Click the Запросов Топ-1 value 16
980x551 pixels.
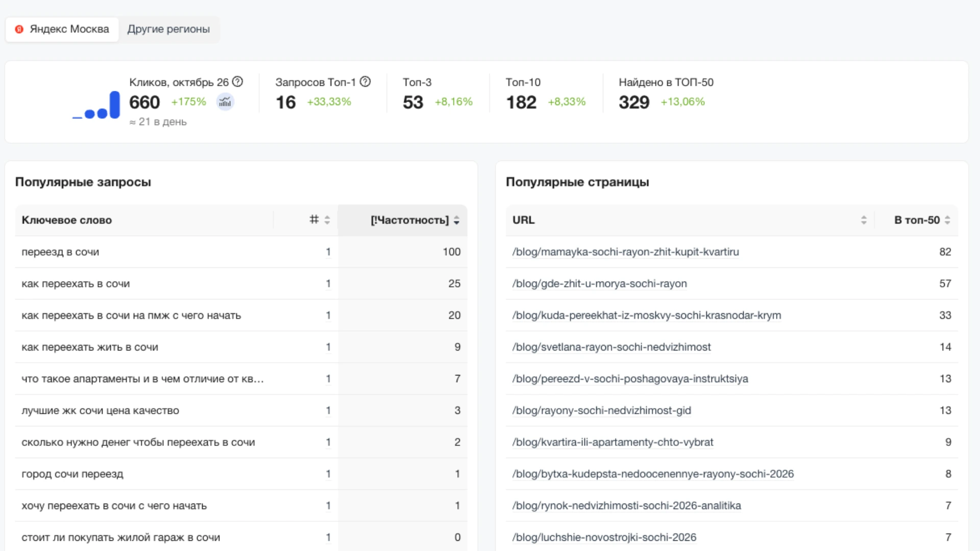tap(286, 103)
